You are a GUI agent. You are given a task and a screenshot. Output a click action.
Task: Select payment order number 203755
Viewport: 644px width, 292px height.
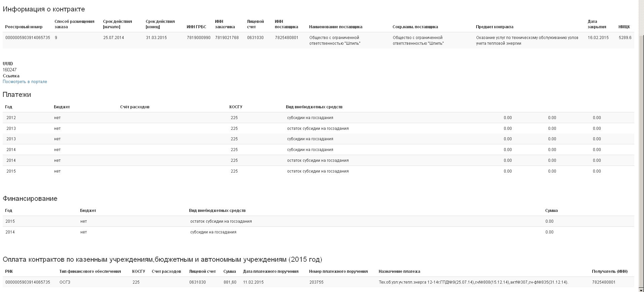(x=316, y=282)
